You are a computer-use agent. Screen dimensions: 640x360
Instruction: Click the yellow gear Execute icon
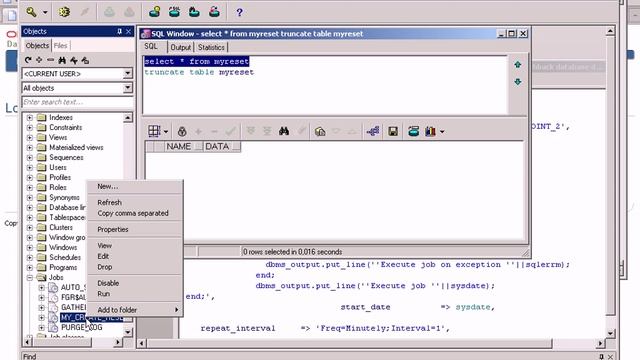[64, 12]
